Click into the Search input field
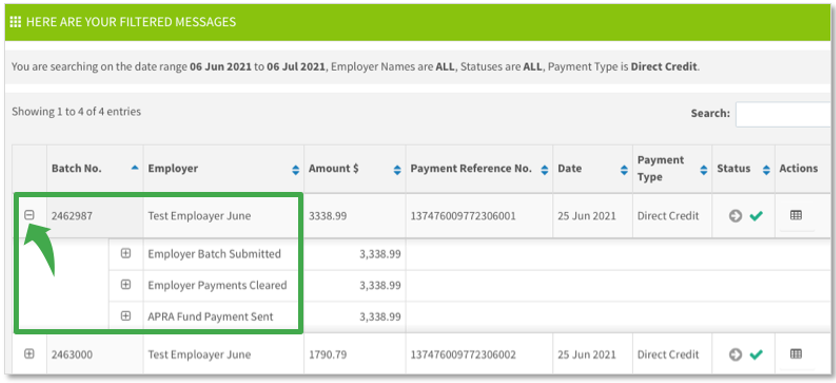 pyautogui.click(x=784, y=114)
